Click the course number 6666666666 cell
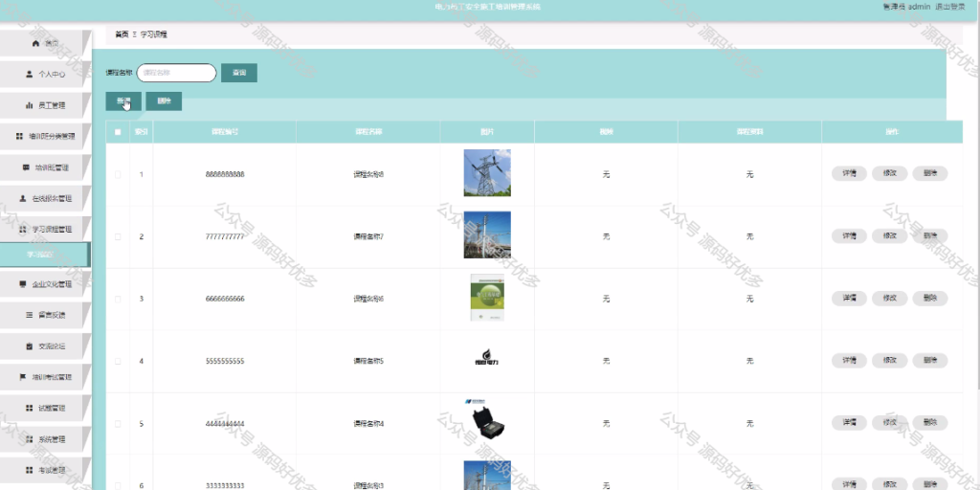 [224, 299]
